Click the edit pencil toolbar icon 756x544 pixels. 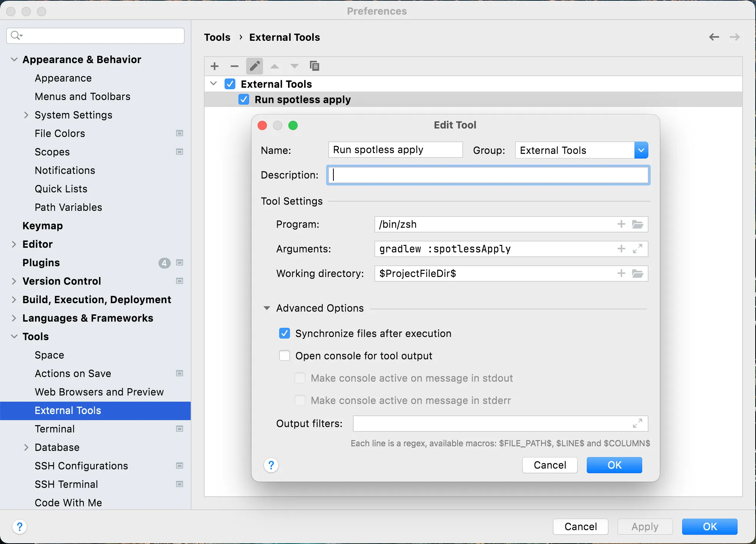(255, 66)
